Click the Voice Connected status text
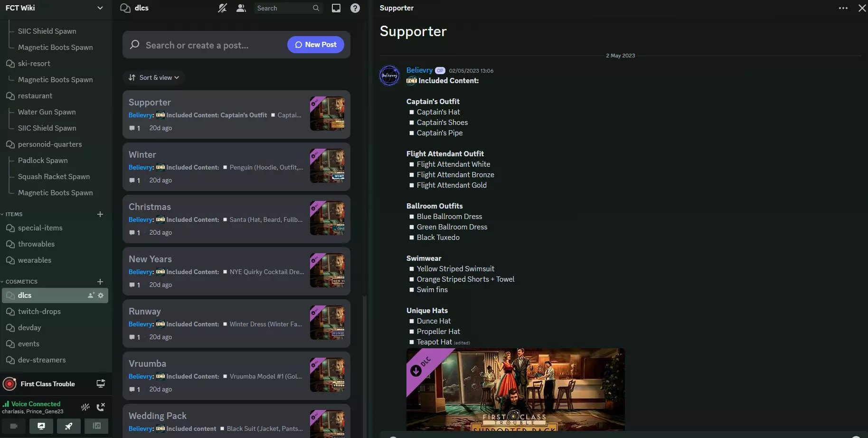This screenshot has width=868, height=438. coord(36,404)
